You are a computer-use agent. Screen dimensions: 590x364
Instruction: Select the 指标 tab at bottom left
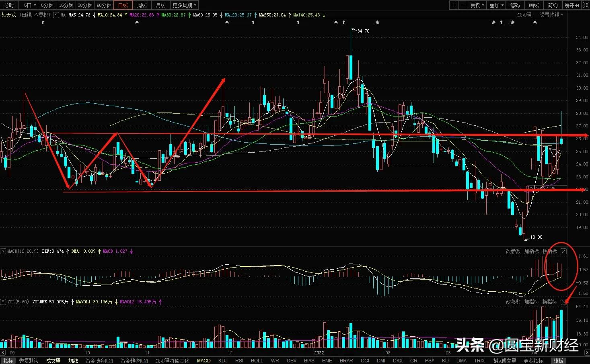pos(8,361)
